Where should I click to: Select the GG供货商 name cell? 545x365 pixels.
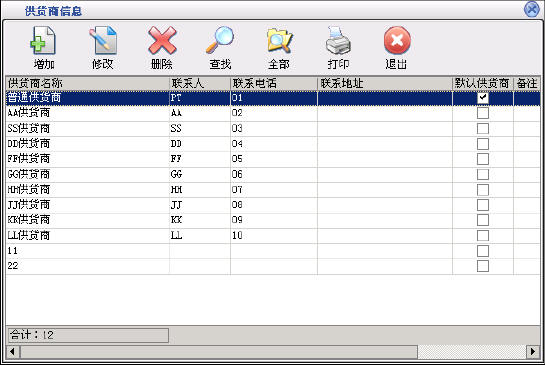click(88, 174)
